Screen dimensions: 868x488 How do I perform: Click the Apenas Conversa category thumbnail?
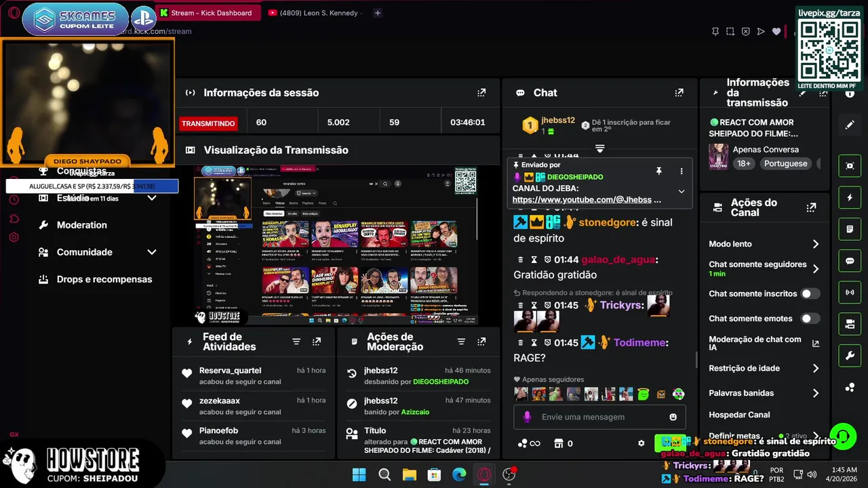pos(718,157)
